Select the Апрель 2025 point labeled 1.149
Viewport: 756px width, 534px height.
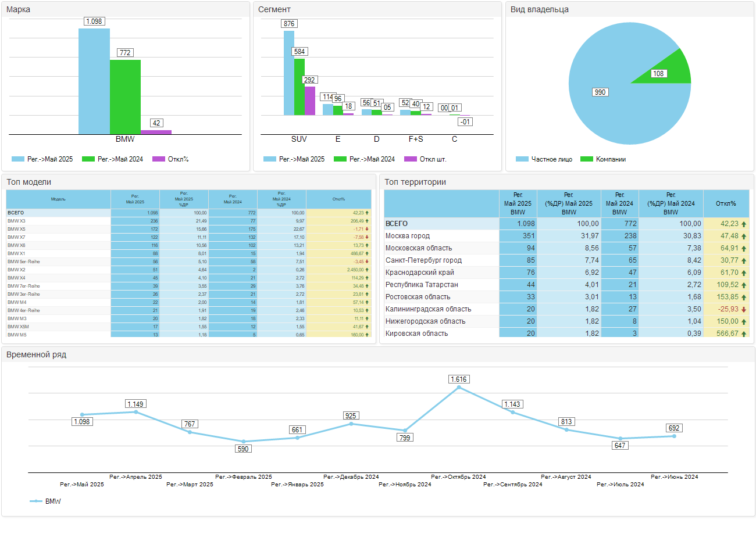pos(136,412)
